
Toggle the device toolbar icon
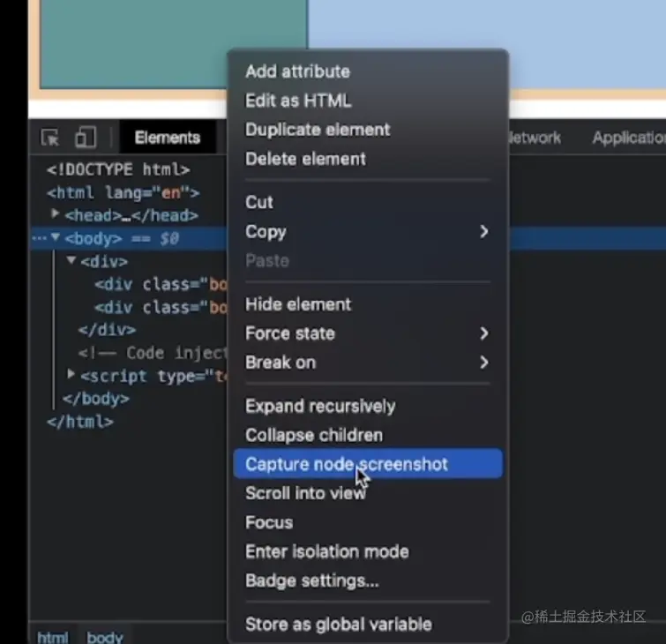[x=86, y=138]
